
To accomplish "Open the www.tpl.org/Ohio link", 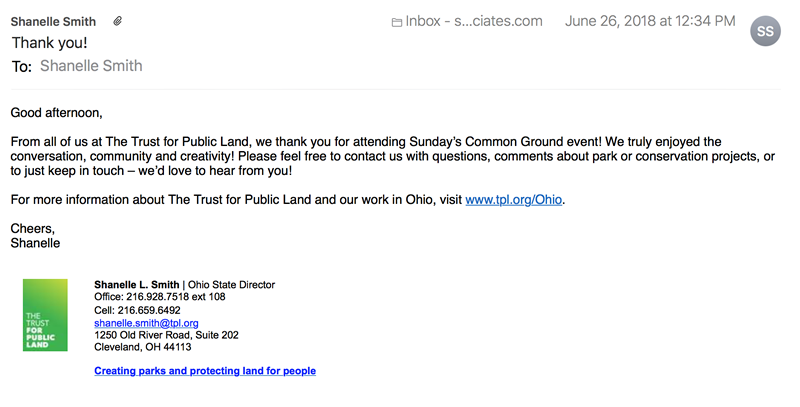I will (514, 200).
